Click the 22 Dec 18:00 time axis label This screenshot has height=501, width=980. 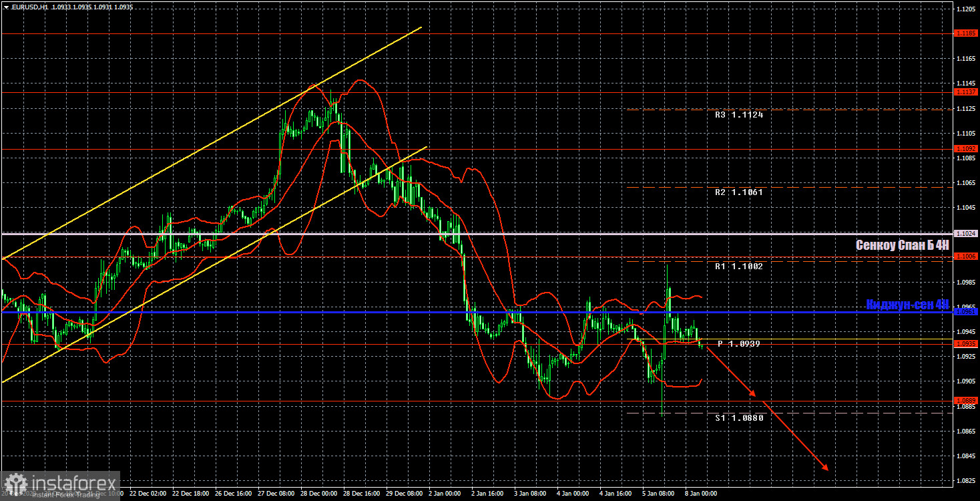(x=190, y=494)
